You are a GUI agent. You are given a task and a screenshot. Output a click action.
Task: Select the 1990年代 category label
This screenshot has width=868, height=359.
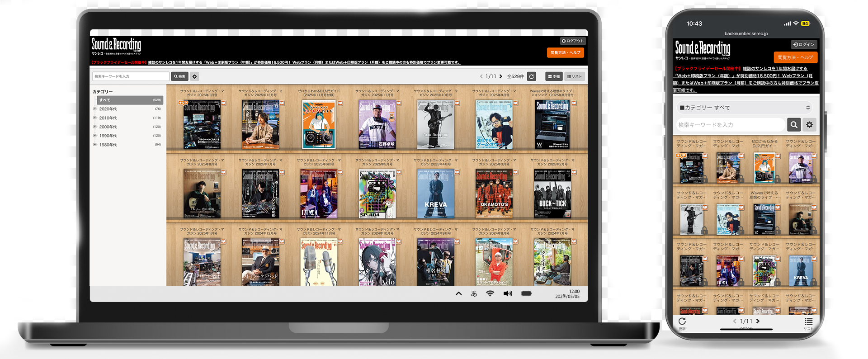[x=108, y=136]
